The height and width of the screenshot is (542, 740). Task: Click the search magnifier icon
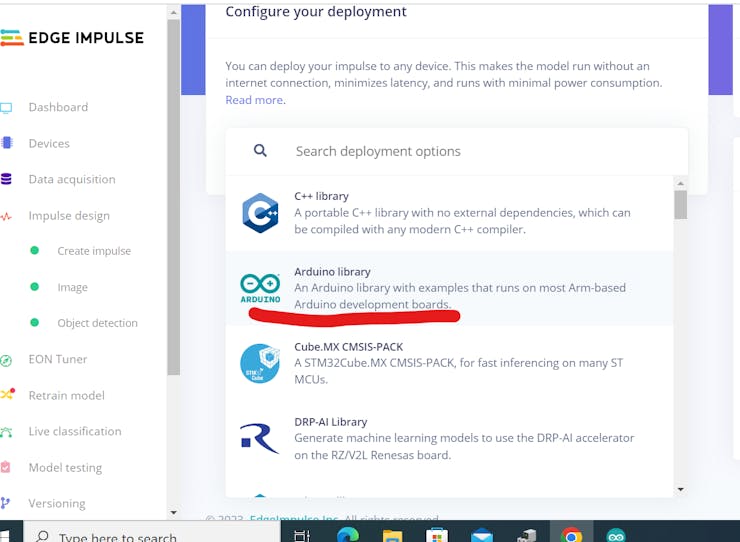click(260, 151)
